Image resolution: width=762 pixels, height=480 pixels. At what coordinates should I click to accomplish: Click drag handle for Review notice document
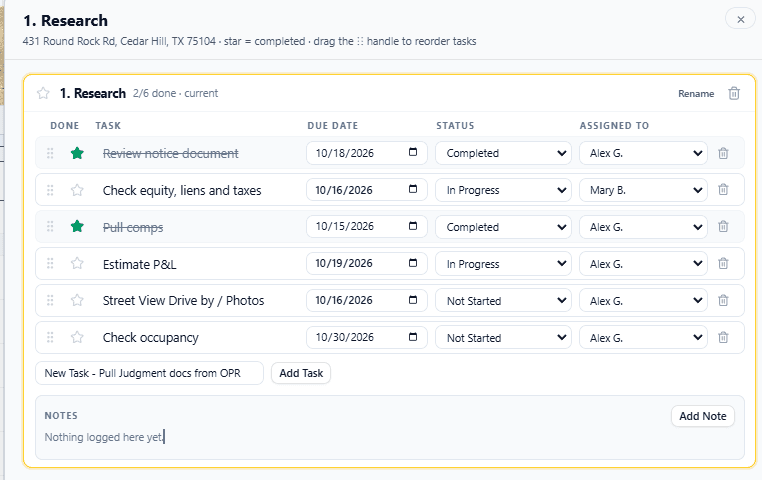point(50,154)
